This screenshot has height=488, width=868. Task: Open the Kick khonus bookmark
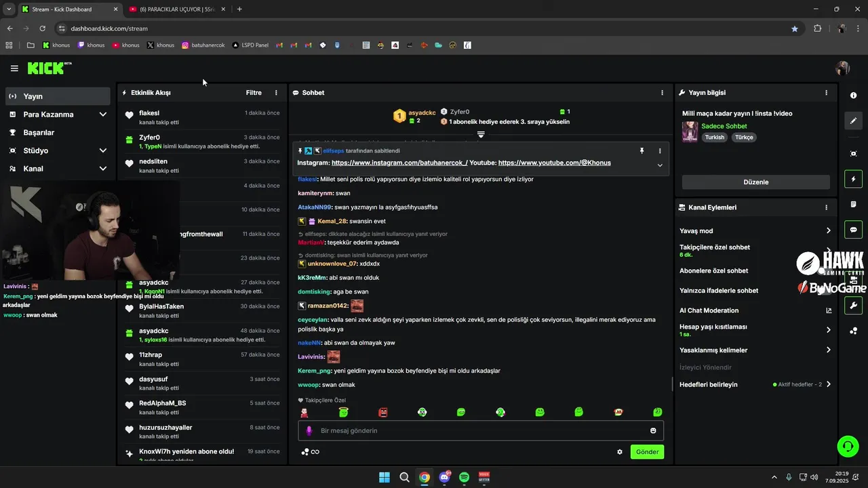pyautogui.click(x=56, y=45)
